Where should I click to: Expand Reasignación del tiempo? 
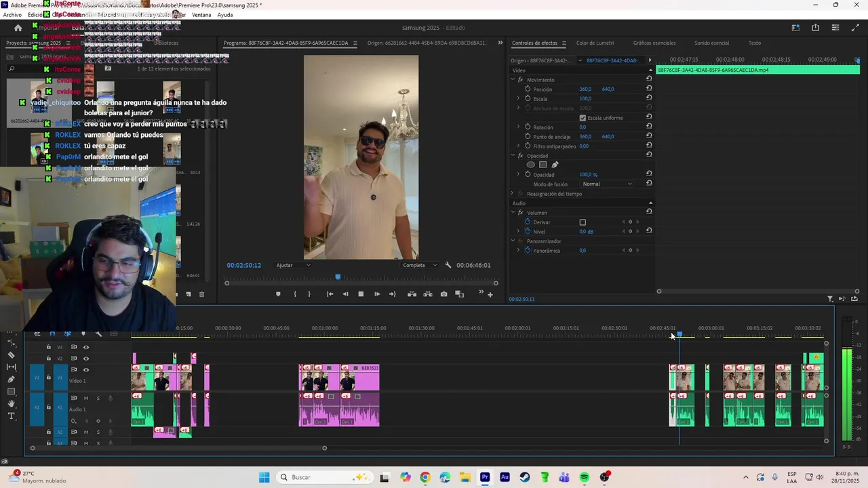click(x=513, y=194)
